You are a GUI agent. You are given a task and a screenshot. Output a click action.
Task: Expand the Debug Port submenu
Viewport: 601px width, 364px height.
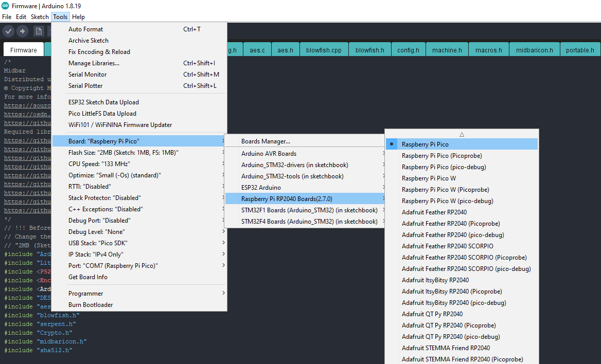(x=139, y=221)
